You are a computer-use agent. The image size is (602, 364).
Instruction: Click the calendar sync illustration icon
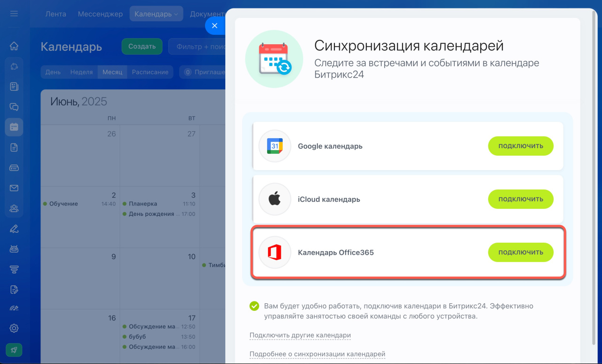coord(275,59)
